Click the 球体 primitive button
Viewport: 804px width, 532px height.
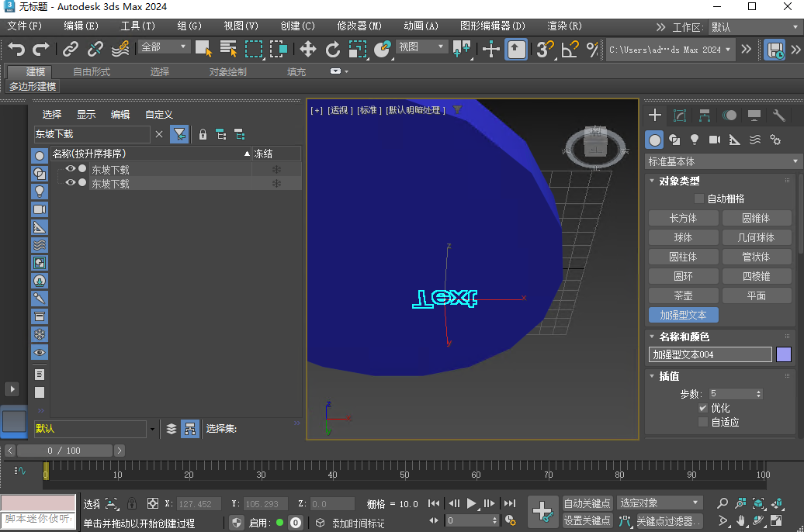click(x=683, y=237)
